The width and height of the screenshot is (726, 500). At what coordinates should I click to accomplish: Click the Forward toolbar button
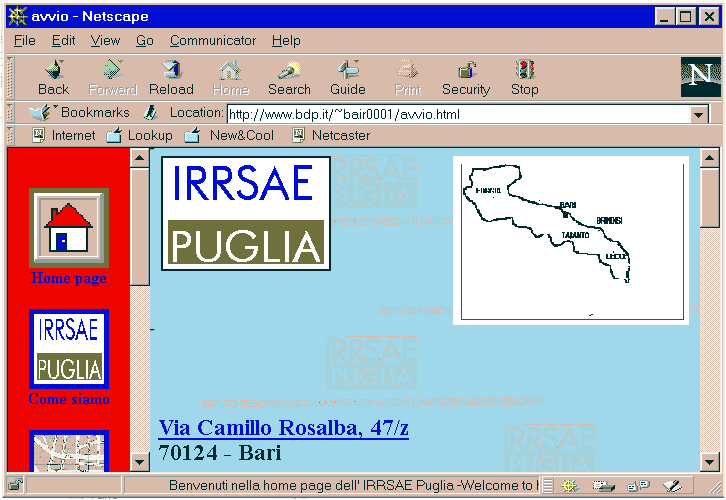pos(113,78)
